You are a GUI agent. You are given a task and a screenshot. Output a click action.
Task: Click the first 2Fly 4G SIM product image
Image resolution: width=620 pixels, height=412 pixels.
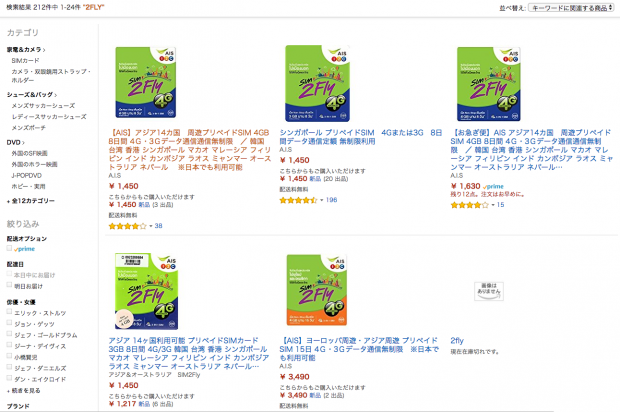146,82
